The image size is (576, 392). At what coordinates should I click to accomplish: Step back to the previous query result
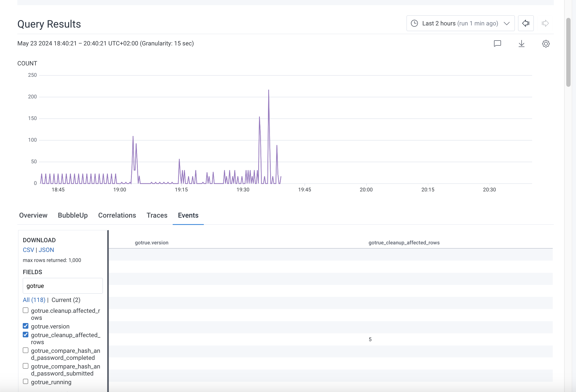coord(526,23)
